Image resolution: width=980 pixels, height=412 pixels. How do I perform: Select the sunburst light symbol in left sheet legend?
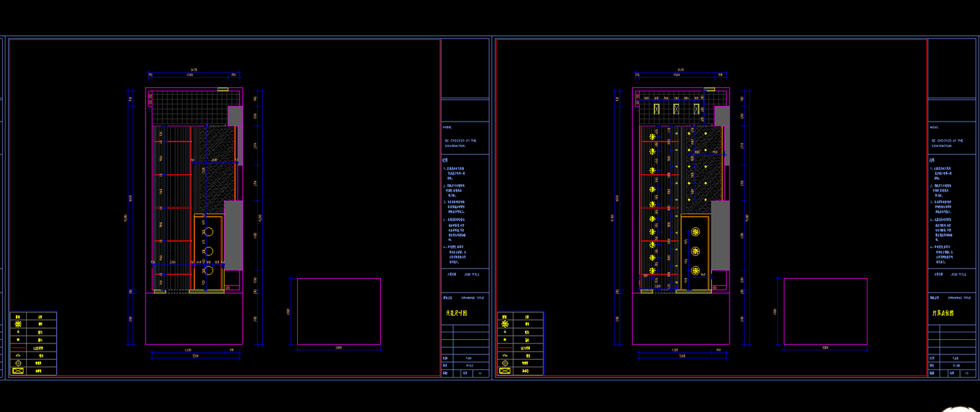[18, 324]
